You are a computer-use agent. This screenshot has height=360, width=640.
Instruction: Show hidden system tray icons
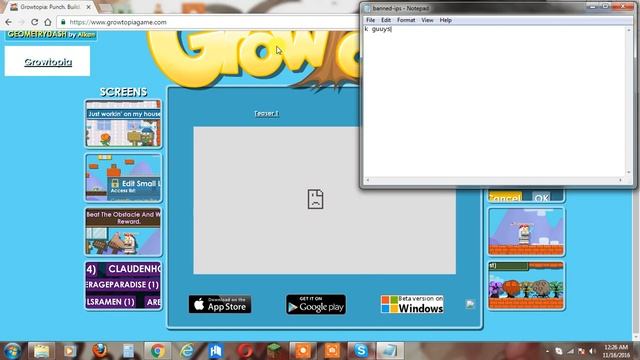tap(547, 351)
